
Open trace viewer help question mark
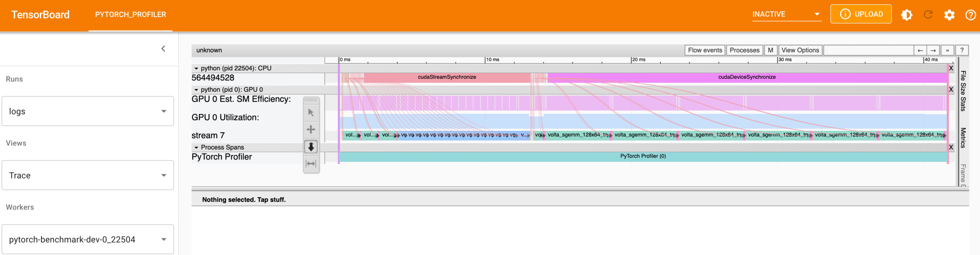pyautogui.click(x=962, y=50)
